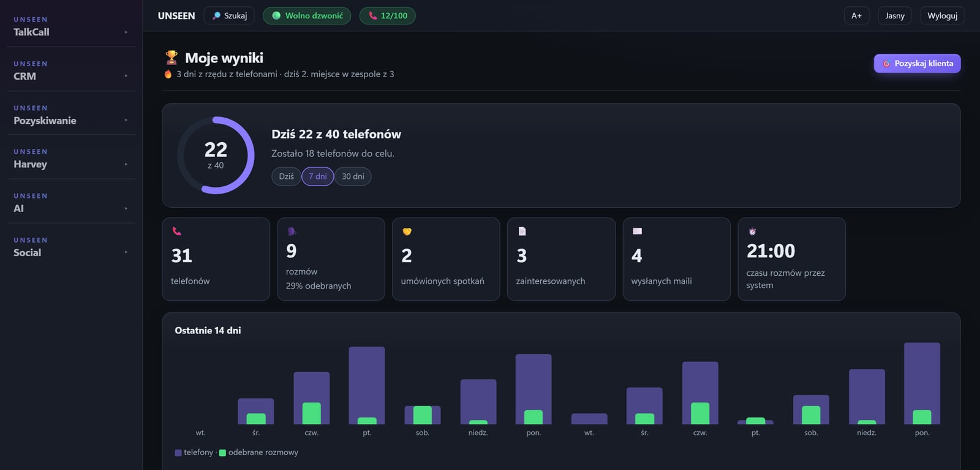980x470 pixels.
Task: Select the 7 dni period tab
Action: tap(317, 176)
